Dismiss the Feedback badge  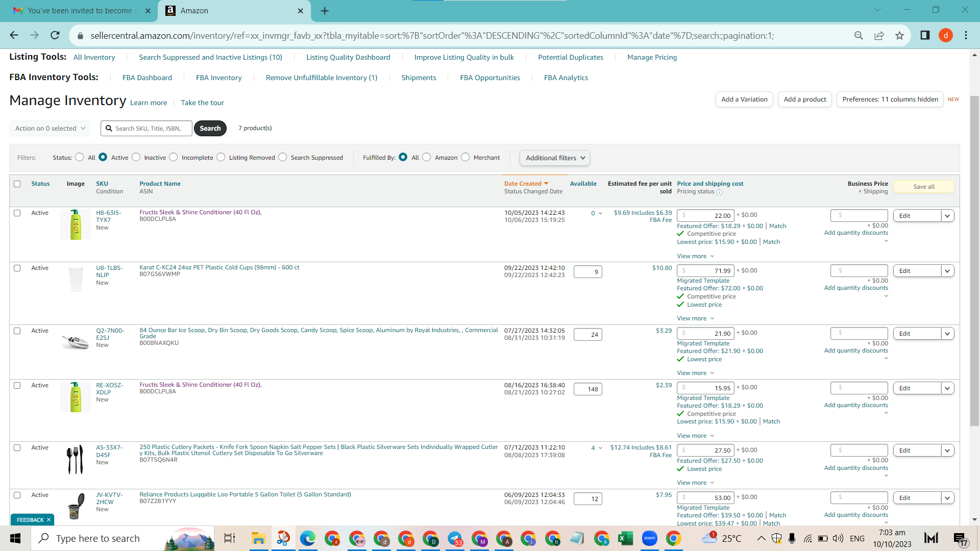tap(48, 520)
